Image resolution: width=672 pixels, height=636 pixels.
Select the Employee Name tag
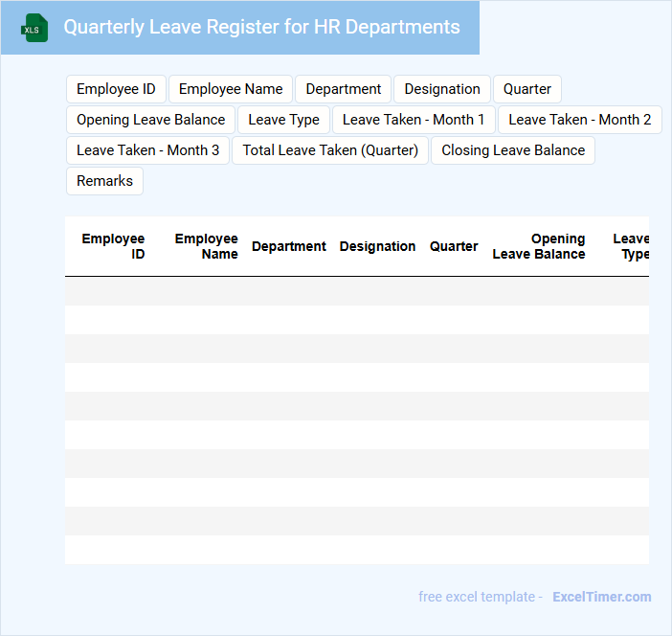231,89
